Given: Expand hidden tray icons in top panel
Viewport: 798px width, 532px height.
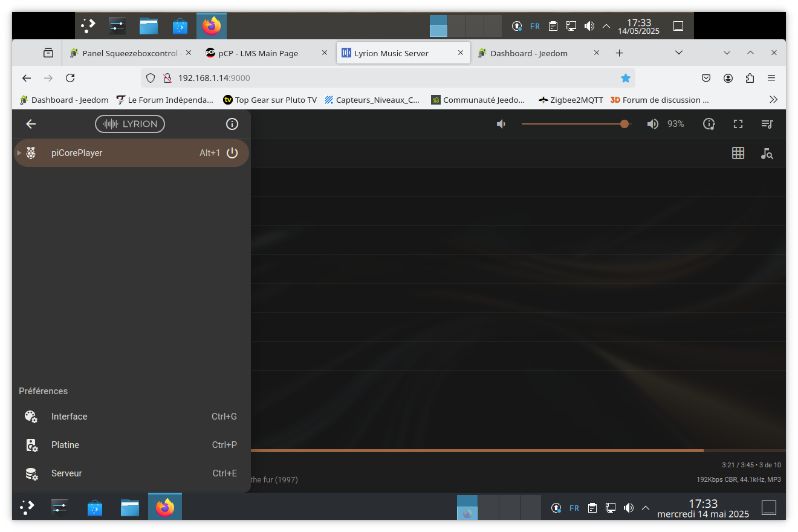Looking at the screenshot, I should coord(606,26).
